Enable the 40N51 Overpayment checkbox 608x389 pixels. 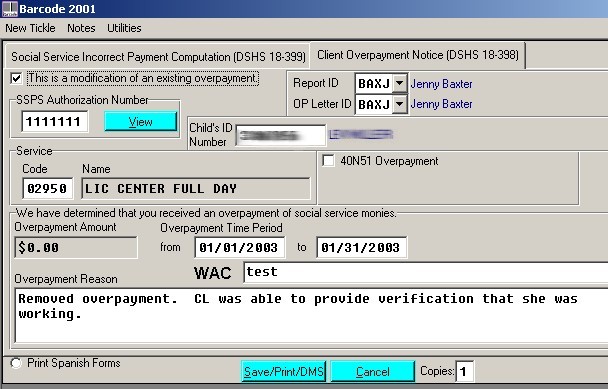click(328, 161)
